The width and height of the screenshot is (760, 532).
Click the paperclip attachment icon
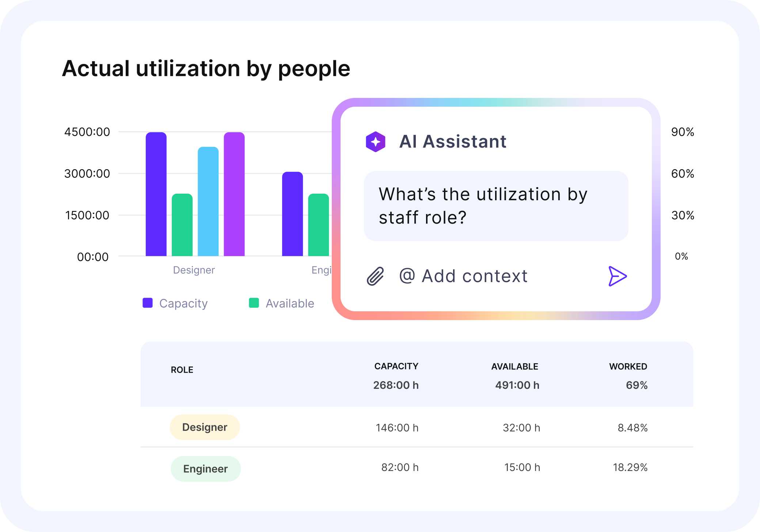click(375, 276)
